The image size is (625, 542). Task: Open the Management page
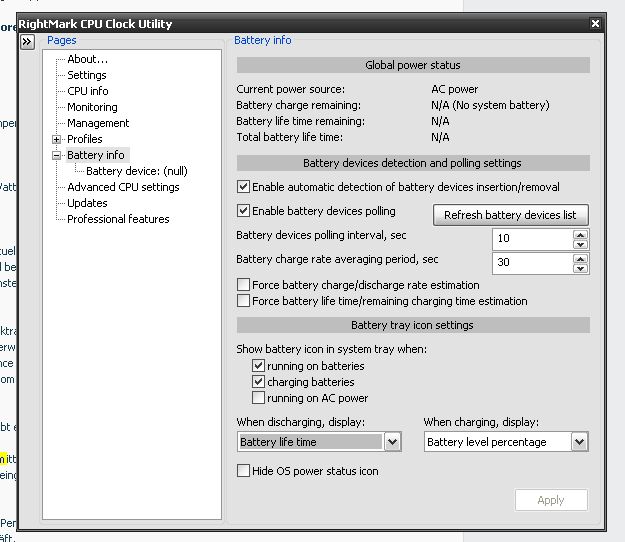click(98, 123)
